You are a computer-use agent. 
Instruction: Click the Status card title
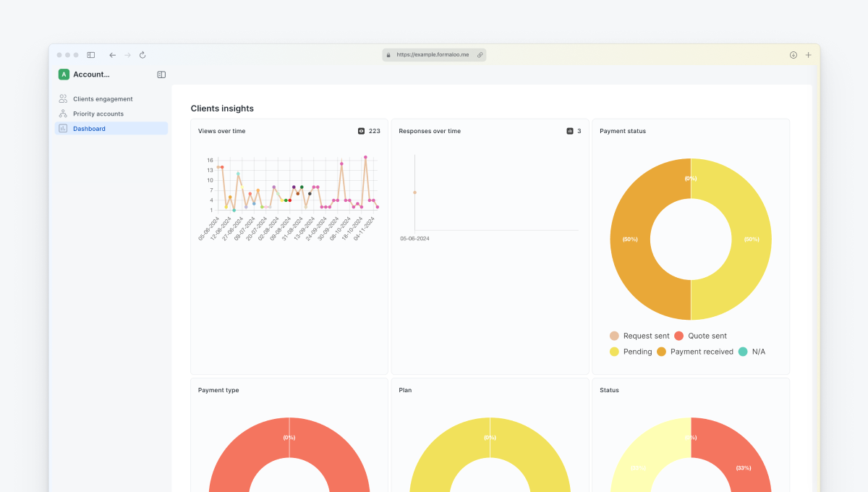click(x=609, y=390)
